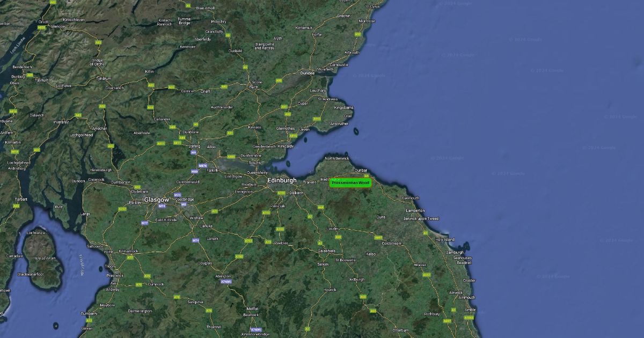Click the A720 road shield near Dalkeith
The width and height of the screenshot is (644, 338).
(x=281, y=193)
